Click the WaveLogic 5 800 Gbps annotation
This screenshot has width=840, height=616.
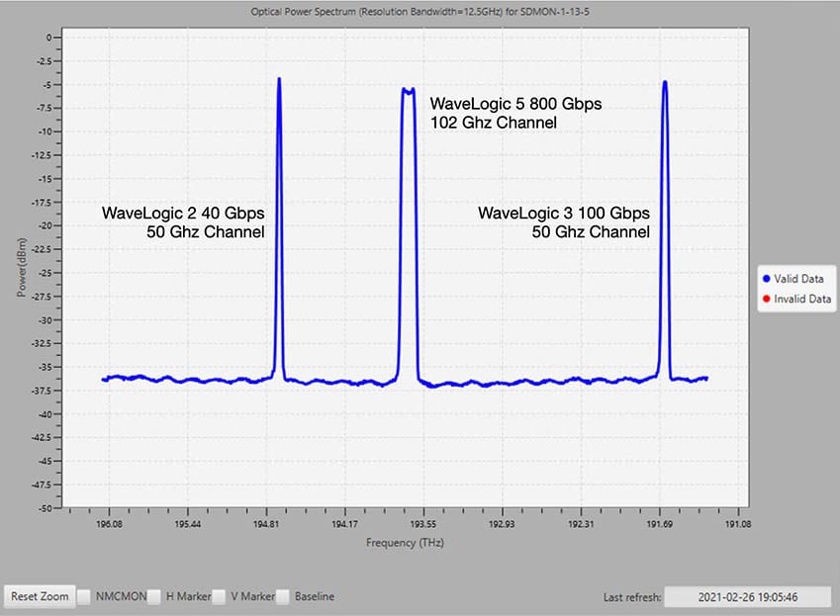(515, 103)
